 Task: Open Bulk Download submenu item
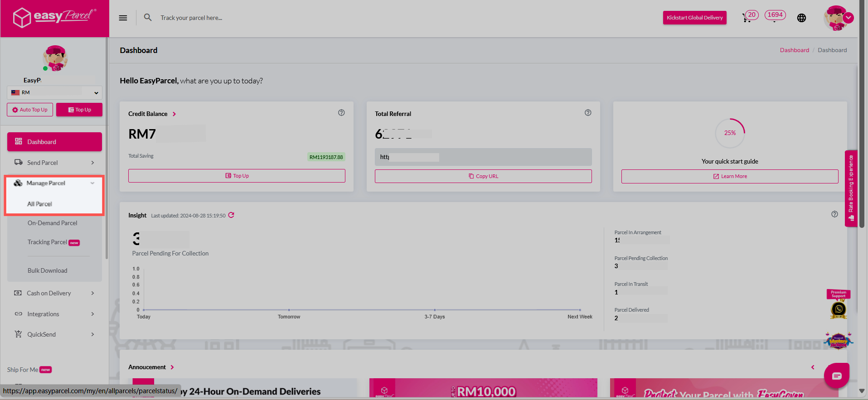click(x=47, y=270)
